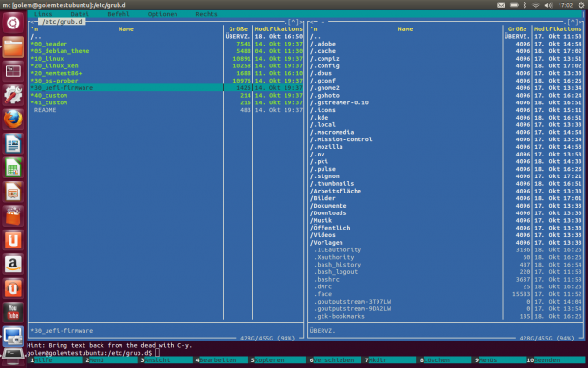The image size is (588, 368).
Task: Click the 2 Menü function key button
Action: tap(111, 360)
